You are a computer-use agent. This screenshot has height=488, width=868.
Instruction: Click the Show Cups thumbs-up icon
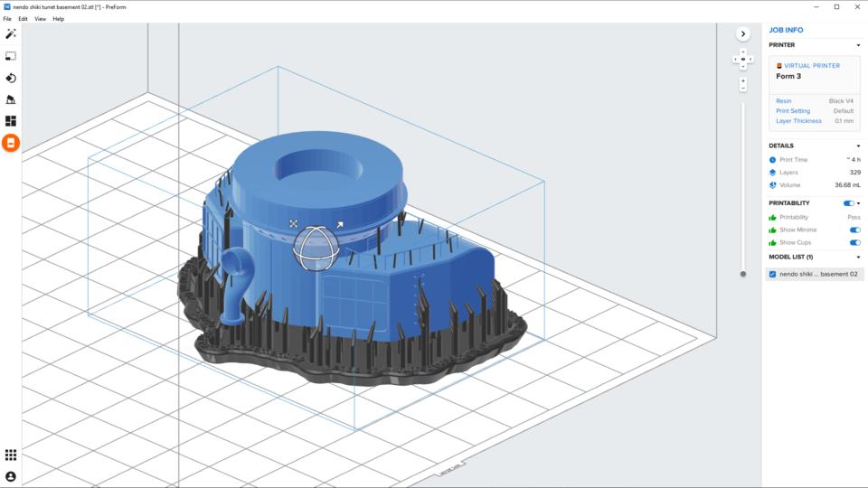[x=773, y=243]
